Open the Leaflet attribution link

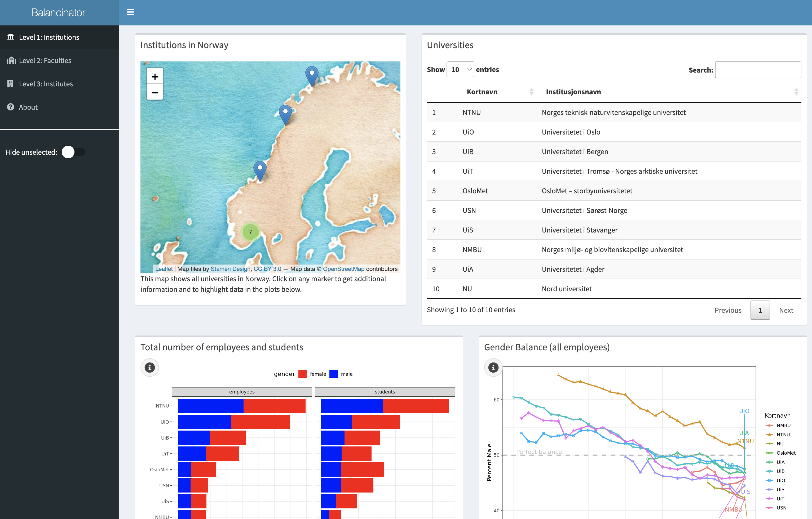click(164, 269)
